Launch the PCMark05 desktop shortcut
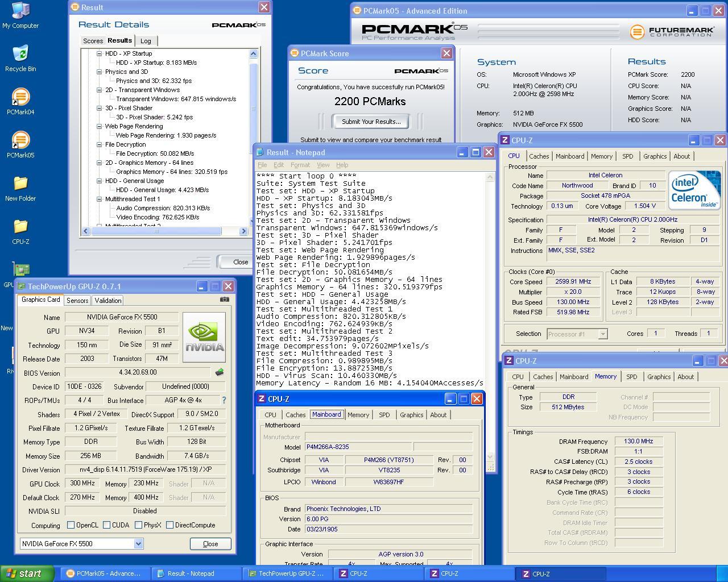Viewport: 728px width, 582px height. 20,145
